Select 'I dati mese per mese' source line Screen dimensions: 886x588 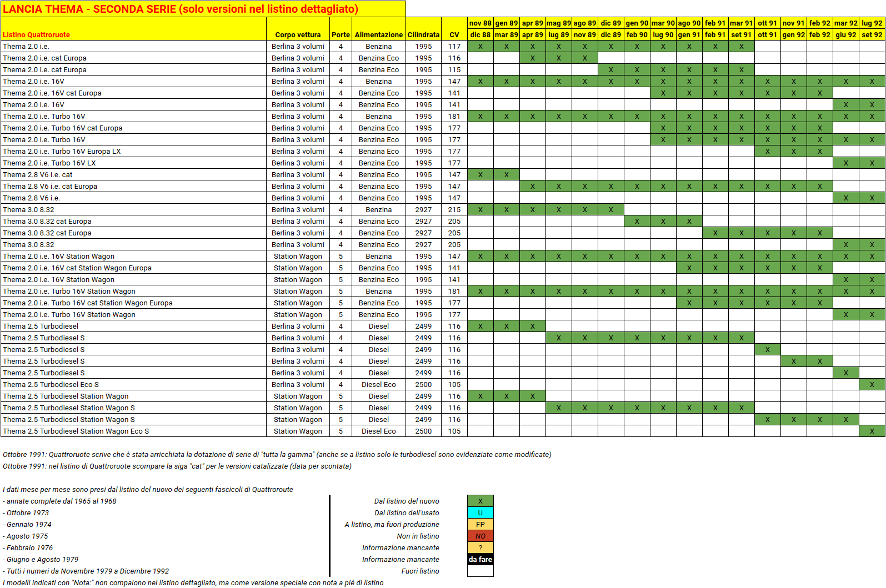pyautogui.click(x=148, y=489)
